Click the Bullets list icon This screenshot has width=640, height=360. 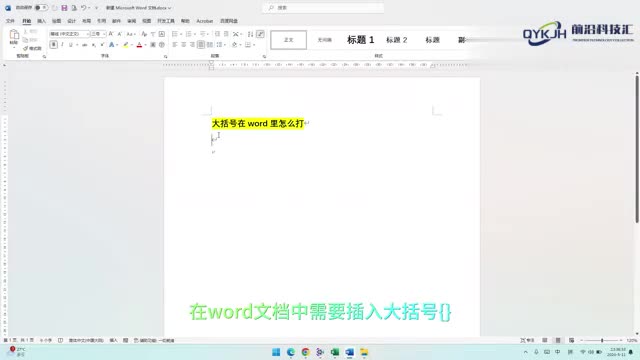tap(175, 34)
